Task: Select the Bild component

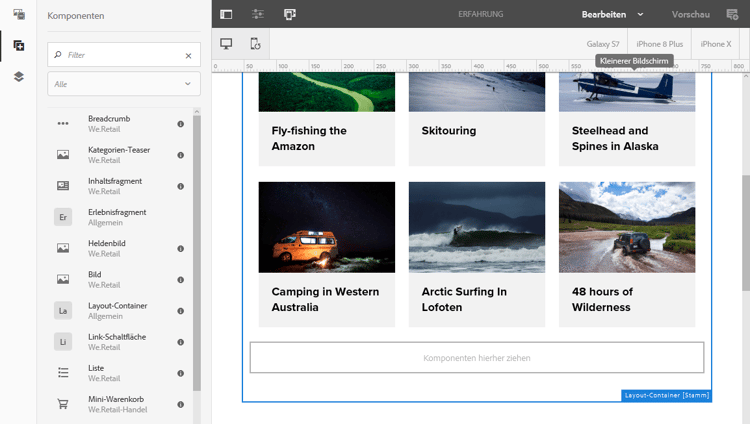Action: (x=120, y=279)
